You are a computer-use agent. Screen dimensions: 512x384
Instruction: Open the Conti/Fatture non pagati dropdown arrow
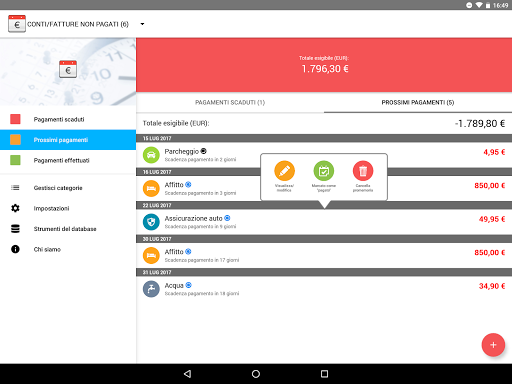[142, 24]
